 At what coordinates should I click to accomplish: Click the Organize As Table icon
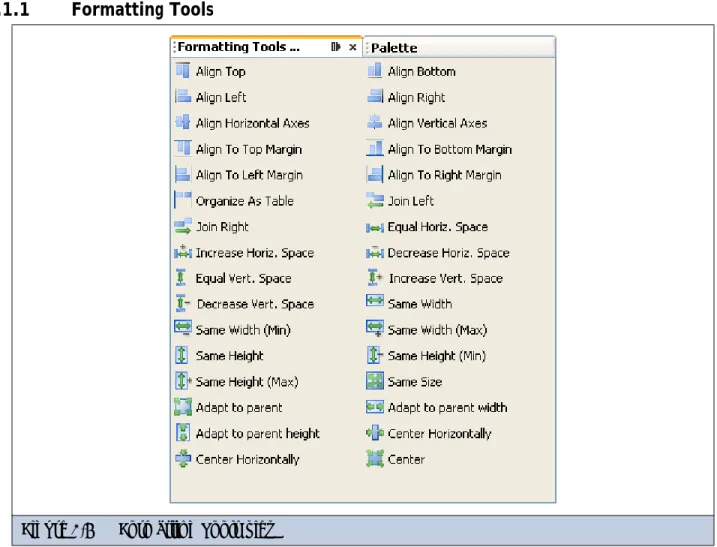[x=183, y=200]
